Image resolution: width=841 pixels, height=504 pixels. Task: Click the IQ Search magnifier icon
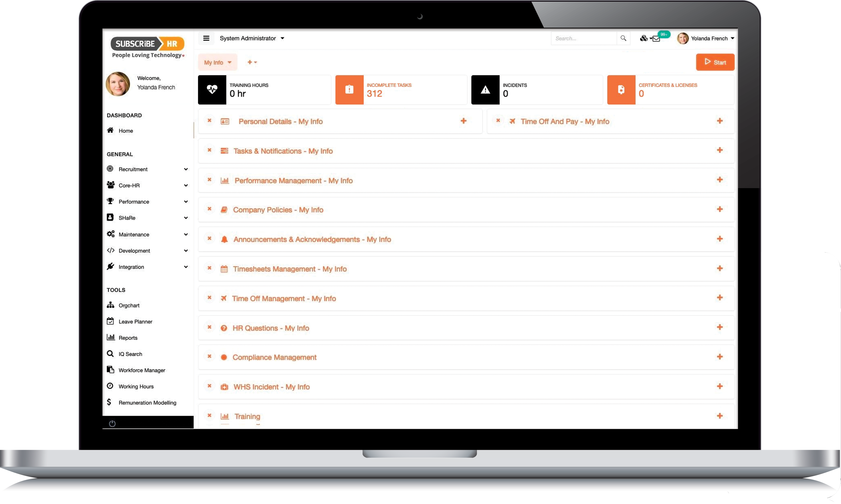click(x=110, y=353)
